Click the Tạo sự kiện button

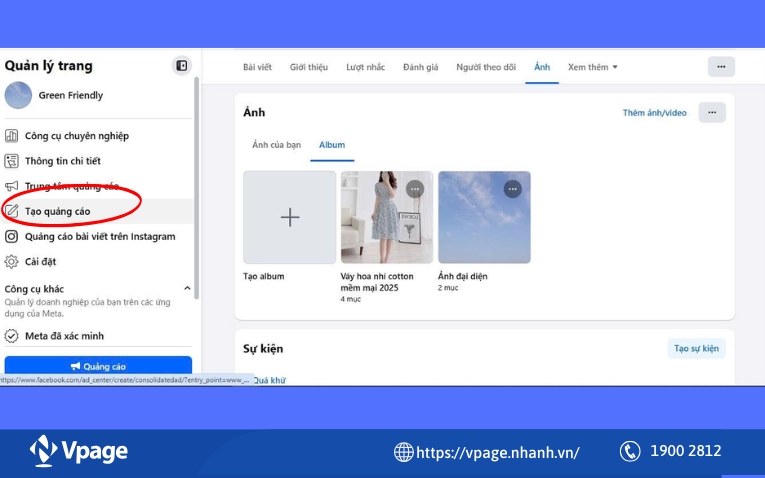point(696,348)
